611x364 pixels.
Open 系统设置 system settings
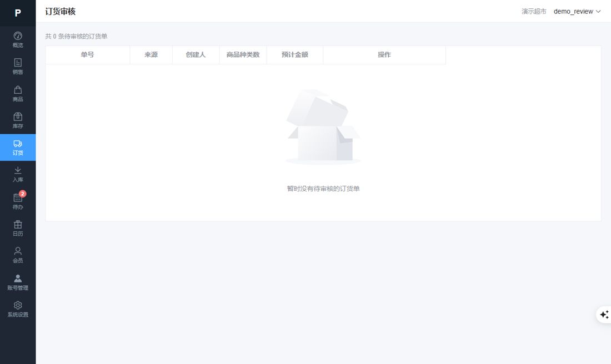[x=18, y=309]
